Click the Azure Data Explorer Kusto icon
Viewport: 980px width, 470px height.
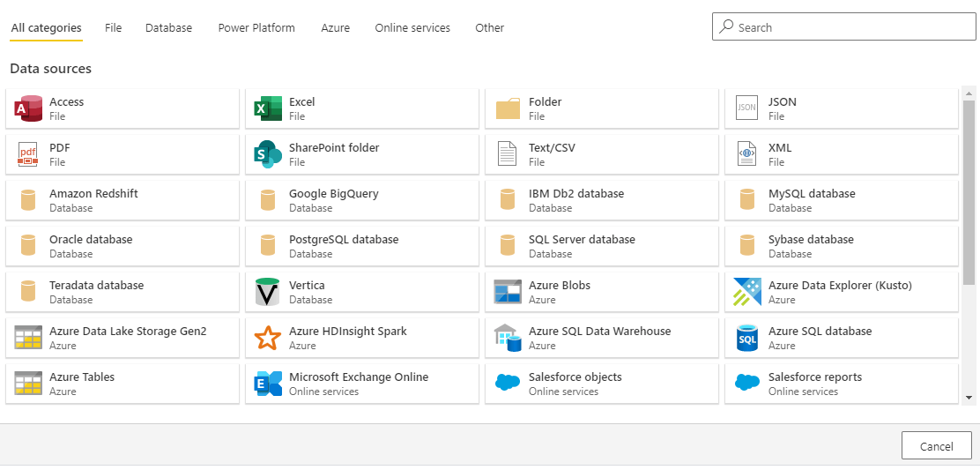746,292
